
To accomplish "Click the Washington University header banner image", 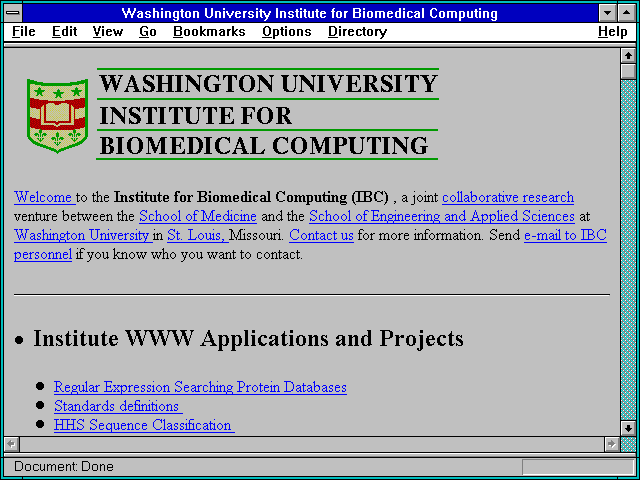I will point(267,114).
